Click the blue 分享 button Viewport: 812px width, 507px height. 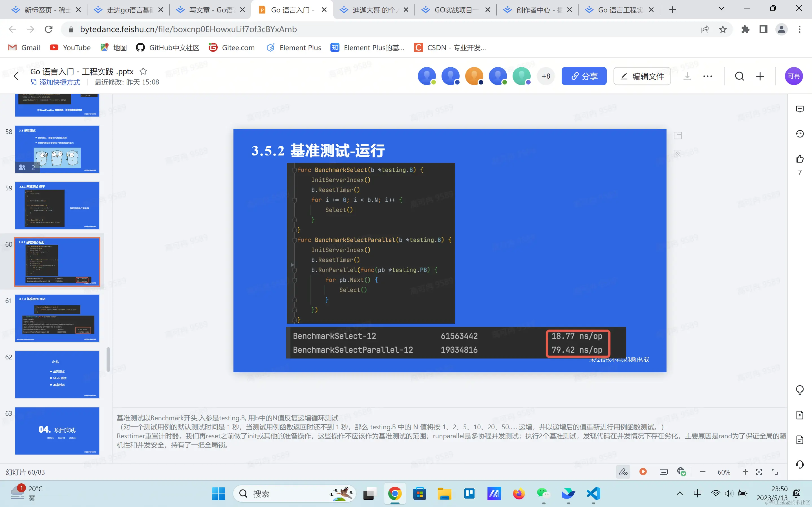point(584,76)
